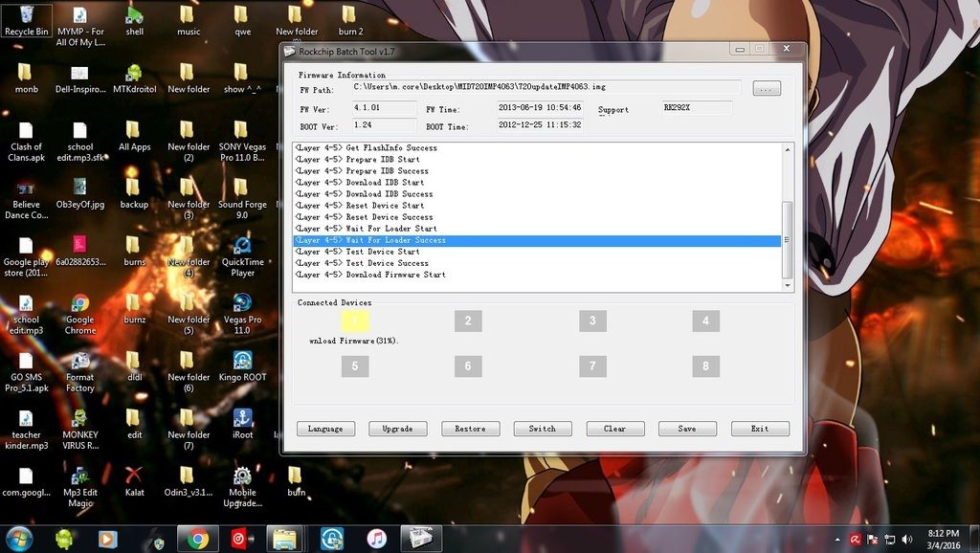Open the Recycle Bin desktop icon
980x553 pixels.
(x=26, y=21)
